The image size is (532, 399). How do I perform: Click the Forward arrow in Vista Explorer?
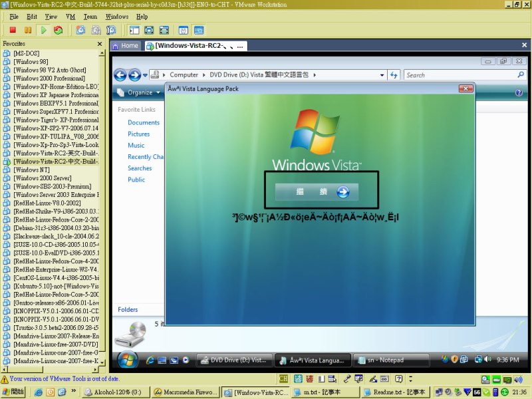point(134,75)
